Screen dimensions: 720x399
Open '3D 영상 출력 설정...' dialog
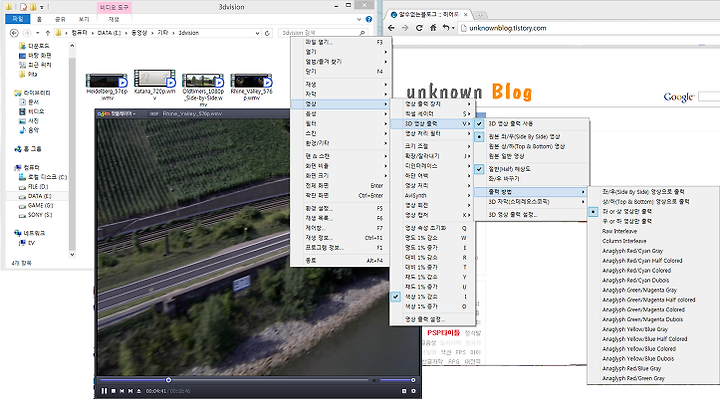click(x=532, y=214)
